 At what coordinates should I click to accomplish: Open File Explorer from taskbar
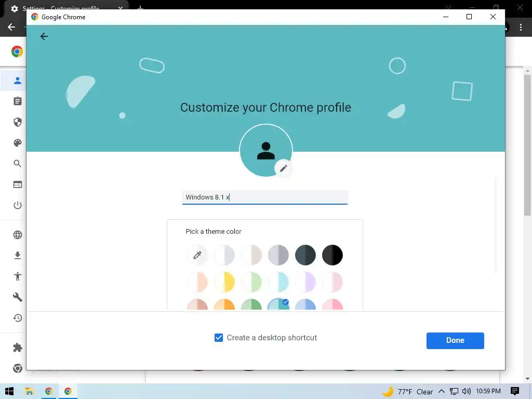click(x=29, y=391)
